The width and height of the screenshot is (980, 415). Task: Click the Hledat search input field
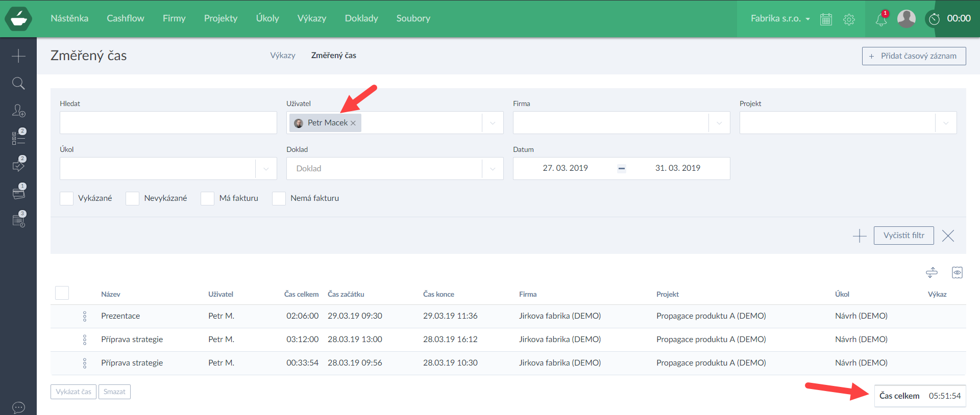click(x=168, y=123)
